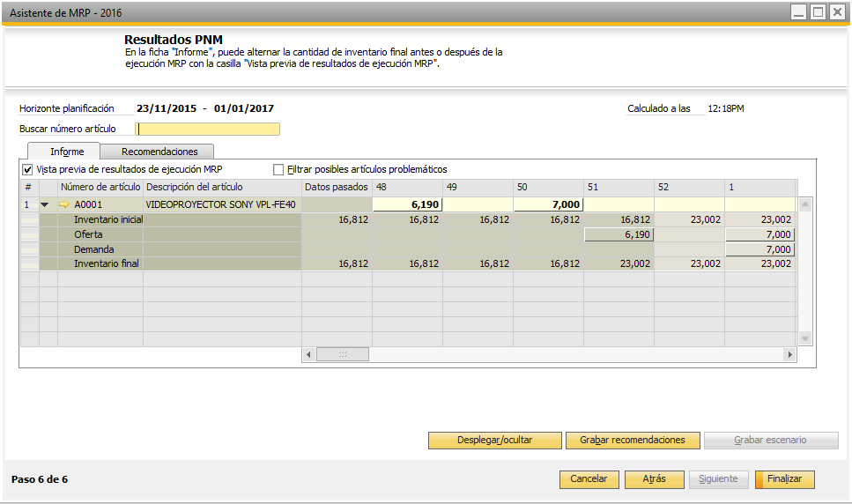Go back with the Atrás button
Viewport: 852px width, 504px height.
coord(655,479)
